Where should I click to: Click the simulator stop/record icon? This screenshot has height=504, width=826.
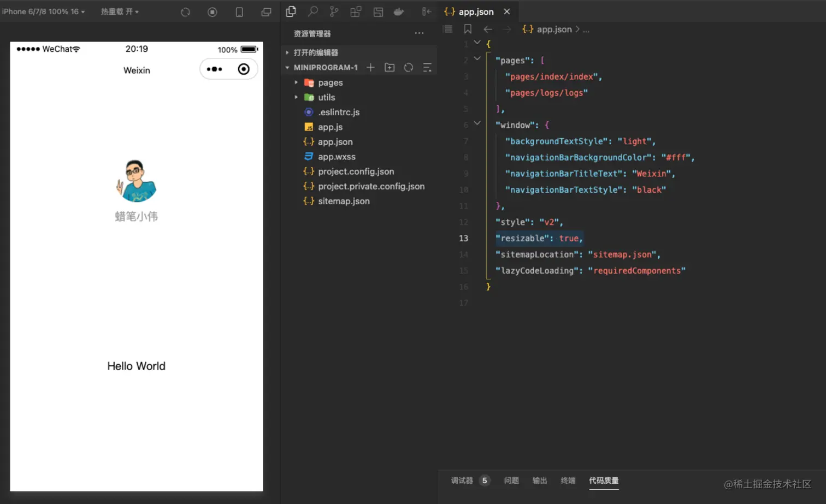point(213,12)
